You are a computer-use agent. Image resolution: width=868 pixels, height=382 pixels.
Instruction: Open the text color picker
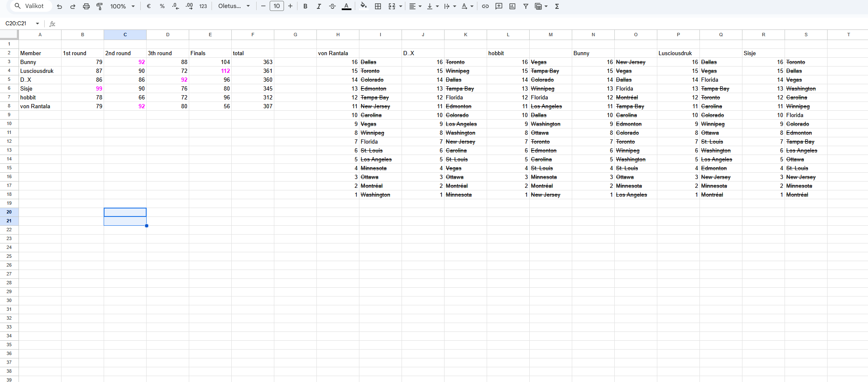tap(346, 6)
